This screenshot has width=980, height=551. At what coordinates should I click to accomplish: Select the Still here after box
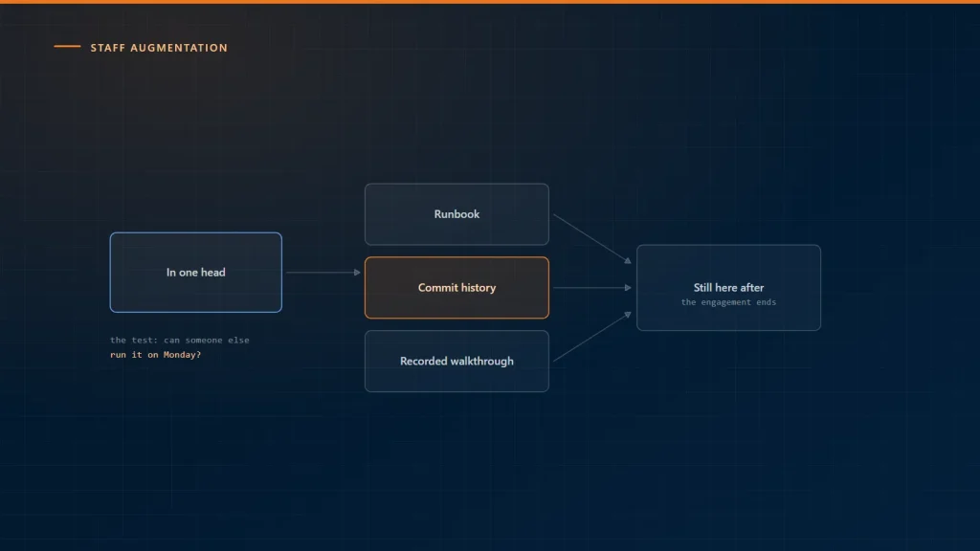(728, 288)
